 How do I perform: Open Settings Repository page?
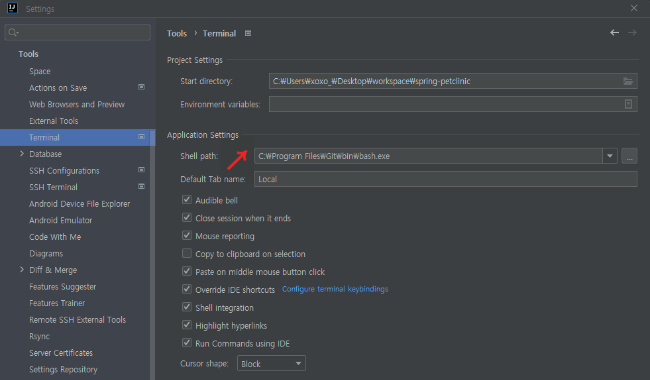63,370
